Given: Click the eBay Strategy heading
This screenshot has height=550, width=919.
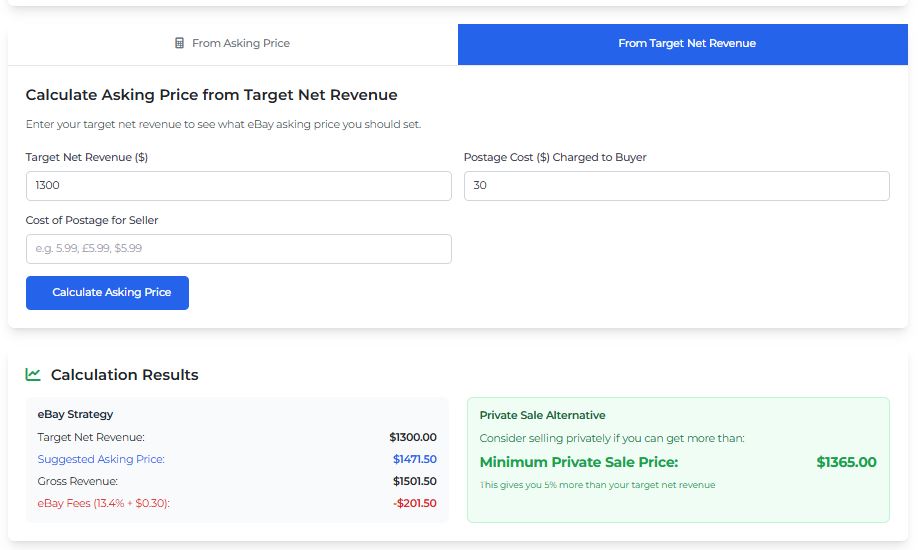Looking at the screenshot, I should 75,414.
